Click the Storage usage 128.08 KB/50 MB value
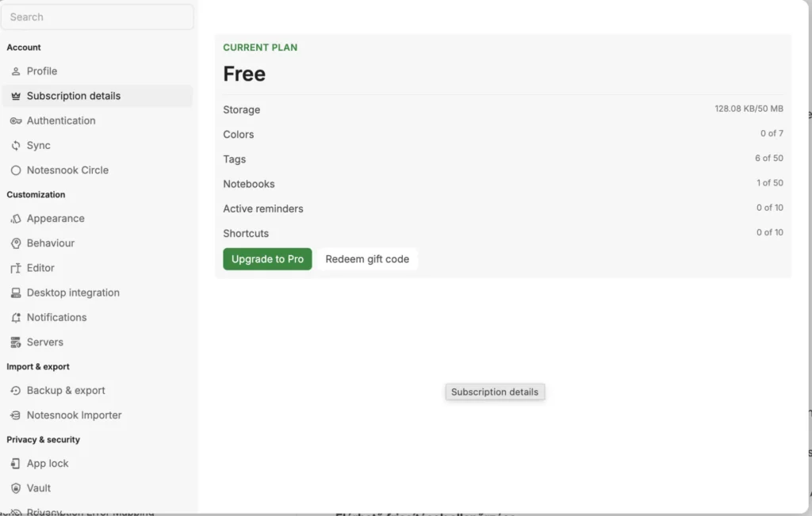The height and width of the screenshot is (516, 812). pyautogui.click(x=749, y=109)
